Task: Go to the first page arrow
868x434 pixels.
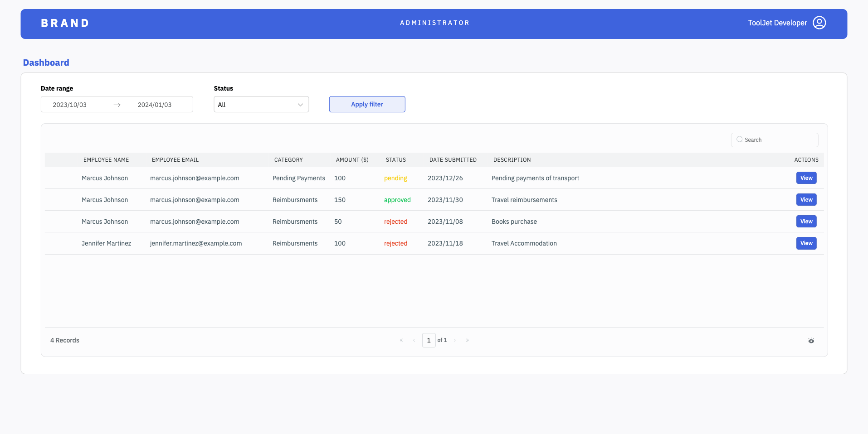Action: [x=401, y=340]
